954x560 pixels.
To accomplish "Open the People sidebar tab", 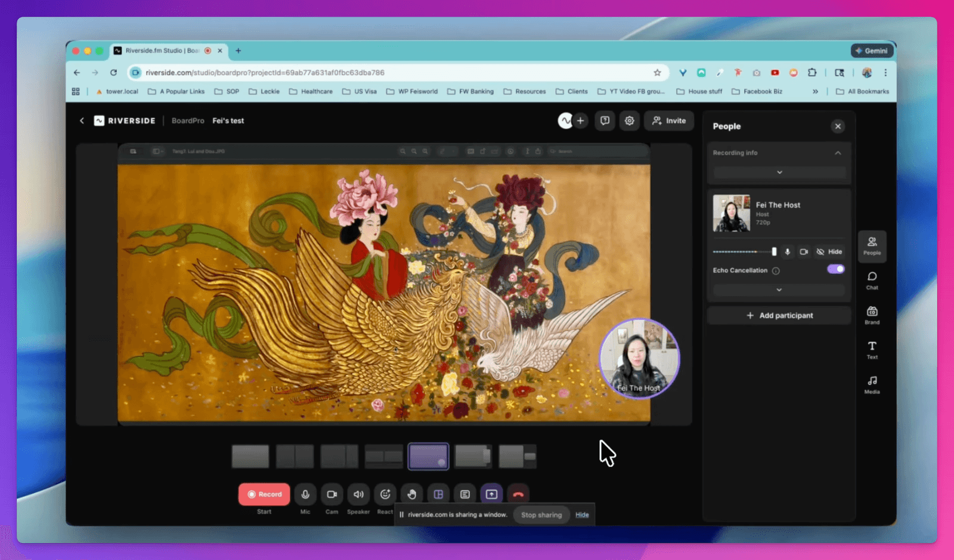I will (x=872, y=246).
